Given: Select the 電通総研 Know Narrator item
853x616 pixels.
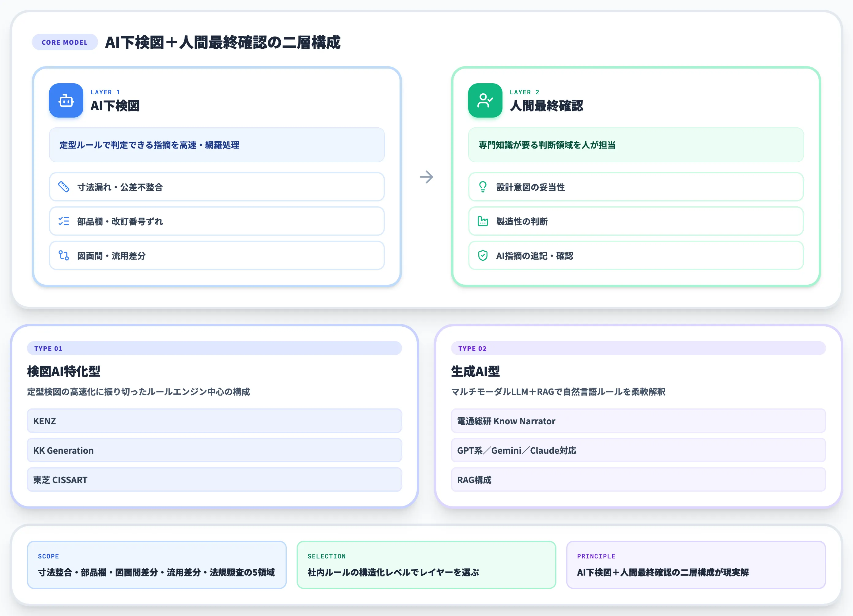Looking at the screenshot, I should point(638,421).
